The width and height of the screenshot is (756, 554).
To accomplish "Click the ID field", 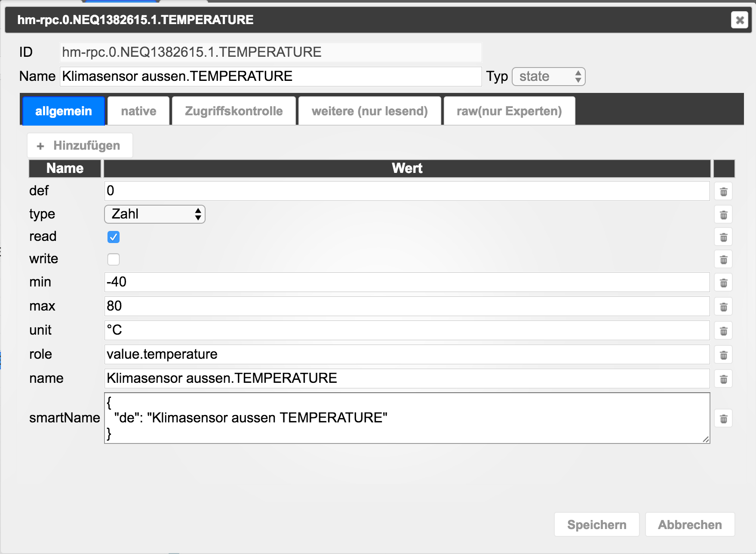I will pos(270,52).
